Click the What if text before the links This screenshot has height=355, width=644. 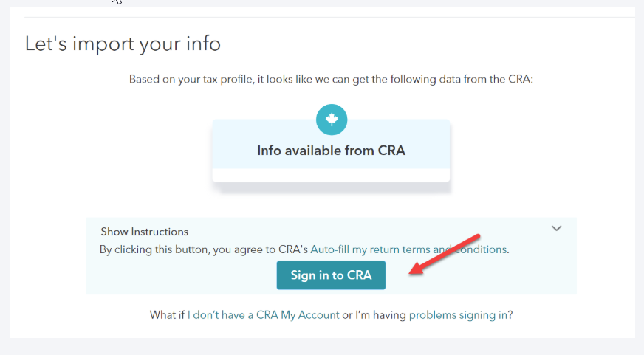pyautogui.click(x=167, y=315)
